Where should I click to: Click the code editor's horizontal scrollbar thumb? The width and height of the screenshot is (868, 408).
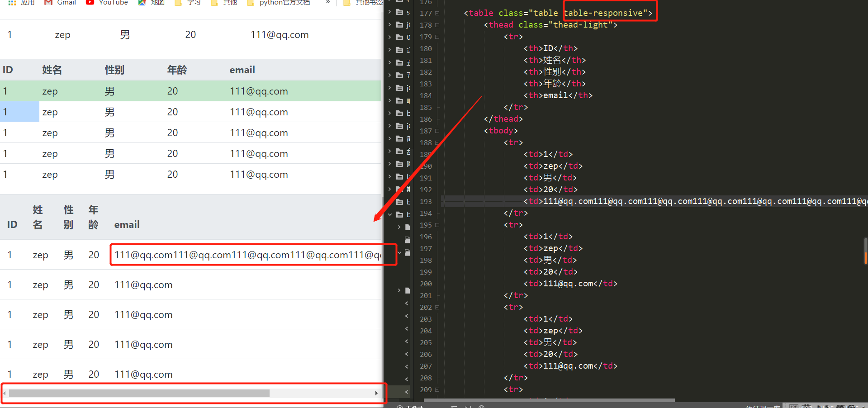pos(549,400)
